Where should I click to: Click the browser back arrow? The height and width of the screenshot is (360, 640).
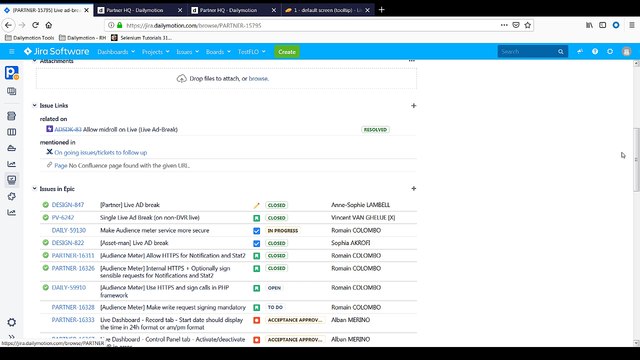point(9,25)
